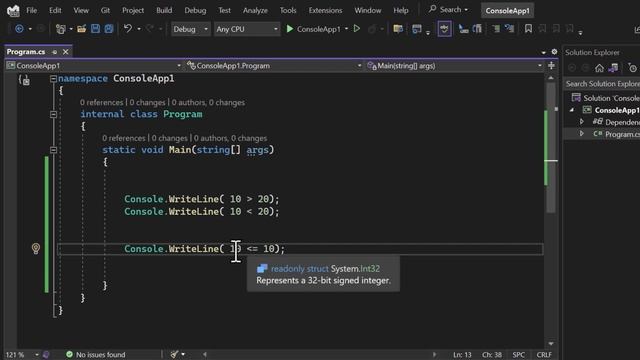Open the Analyze menu

pos(255,10)
